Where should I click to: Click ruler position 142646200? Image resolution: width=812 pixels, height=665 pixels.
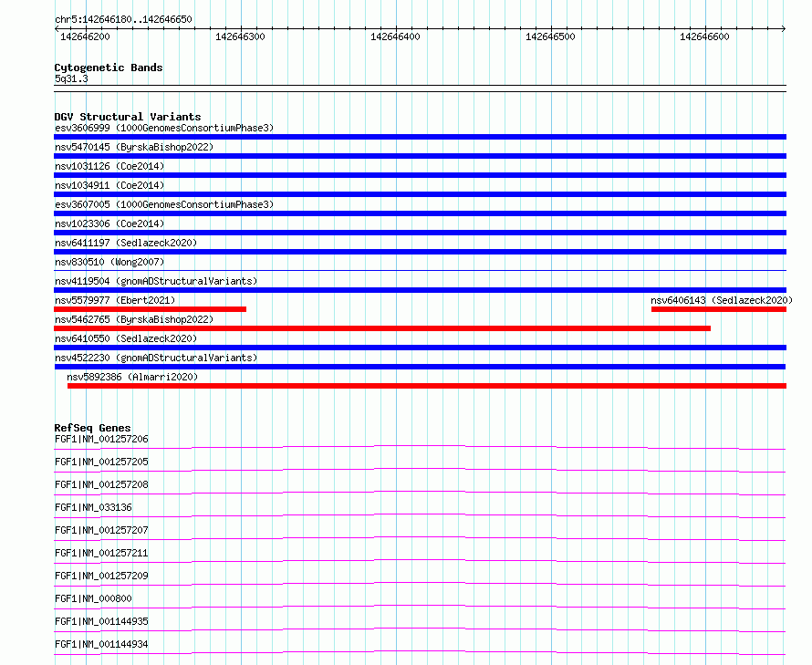tap(86, 36)
